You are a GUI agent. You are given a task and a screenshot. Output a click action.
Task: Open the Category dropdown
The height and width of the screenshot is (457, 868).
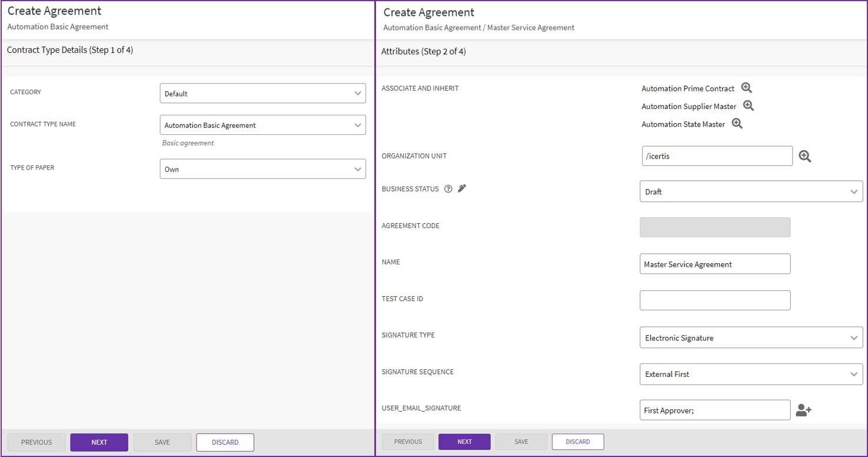coord(262,93)
